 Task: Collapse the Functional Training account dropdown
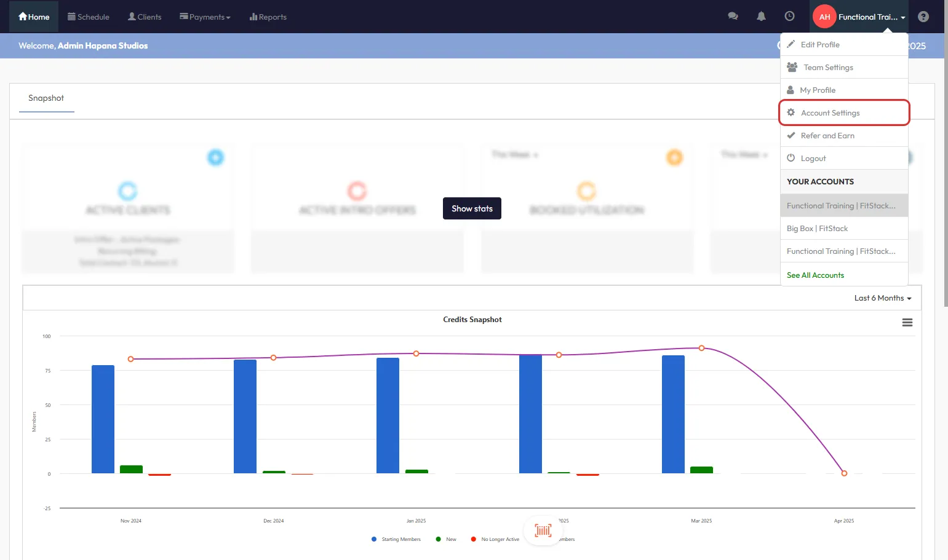coord(871,17)
